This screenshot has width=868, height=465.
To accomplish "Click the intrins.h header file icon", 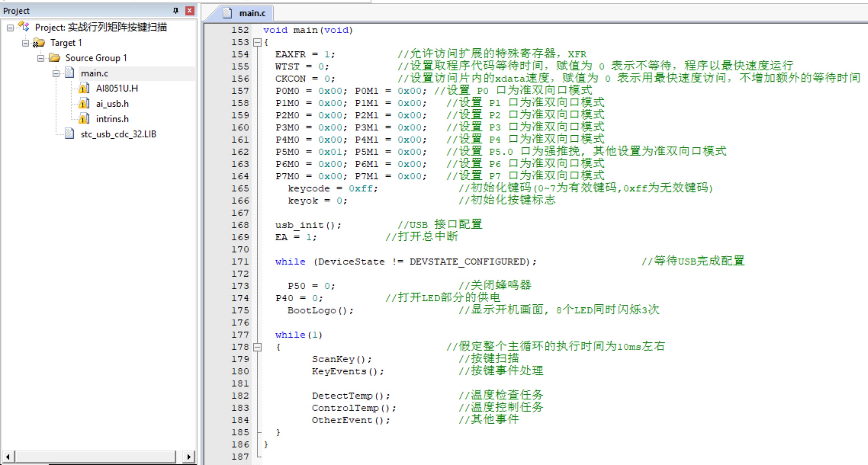I will coord(84,119).
